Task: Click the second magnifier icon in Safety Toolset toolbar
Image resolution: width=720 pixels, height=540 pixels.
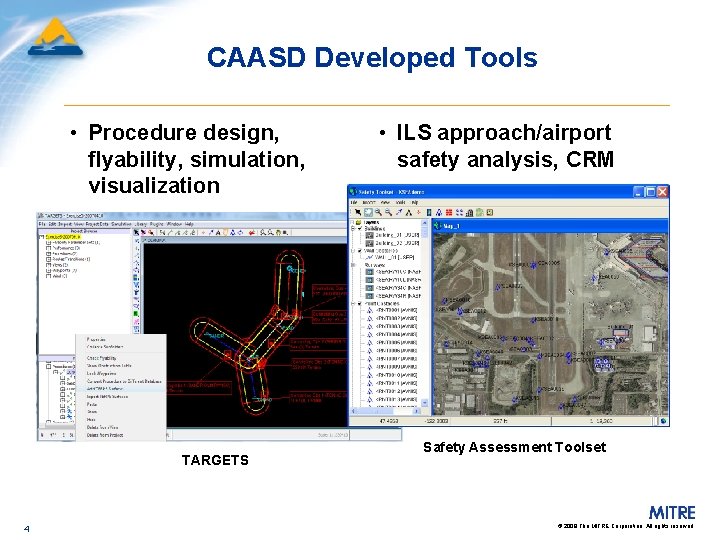Action: click(x=388, y=212)
